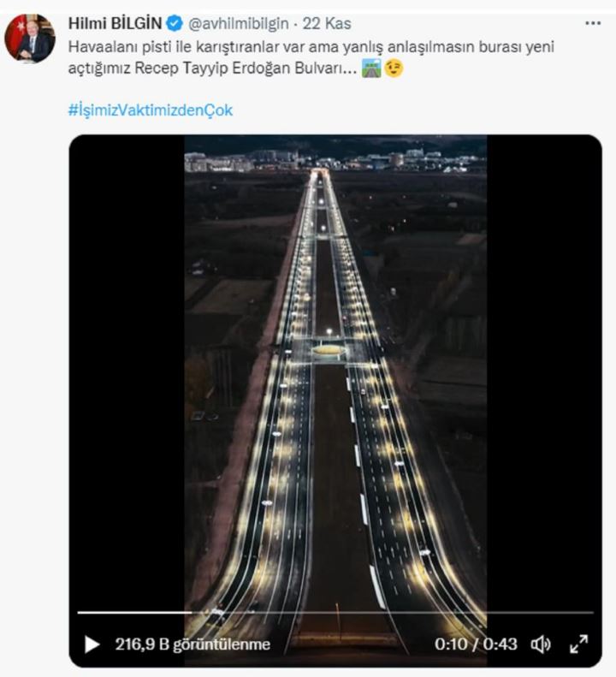Click the winking face emoji
The width and height of the screenshot is (616, 677).
point(394,68)
